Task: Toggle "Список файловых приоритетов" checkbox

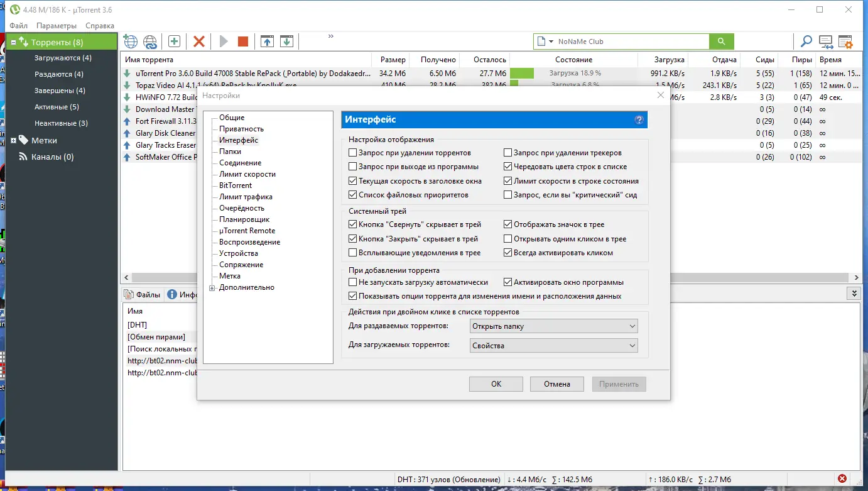Action: (x=353, y=195)
